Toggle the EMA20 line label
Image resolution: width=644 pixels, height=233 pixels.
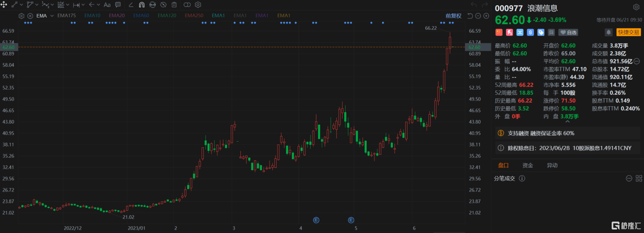[x=116, y=16]
